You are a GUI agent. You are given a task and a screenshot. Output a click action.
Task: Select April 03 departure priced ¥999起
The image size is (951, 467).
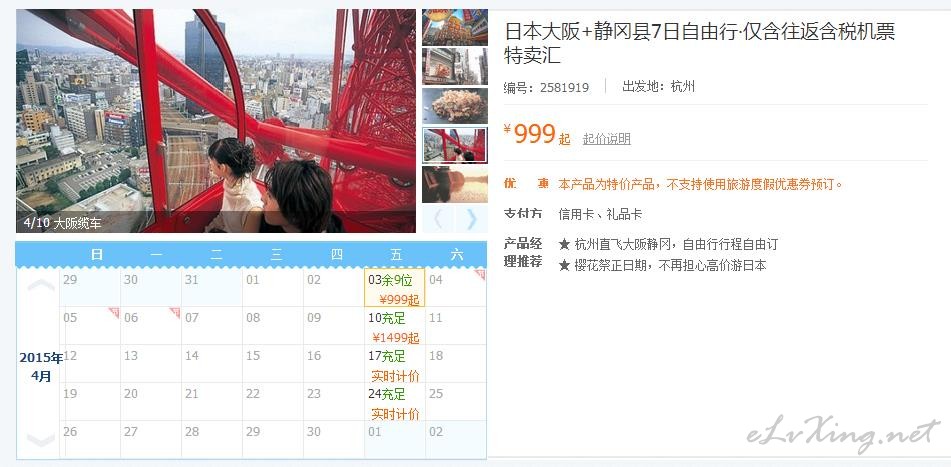[x=394, y=288]
